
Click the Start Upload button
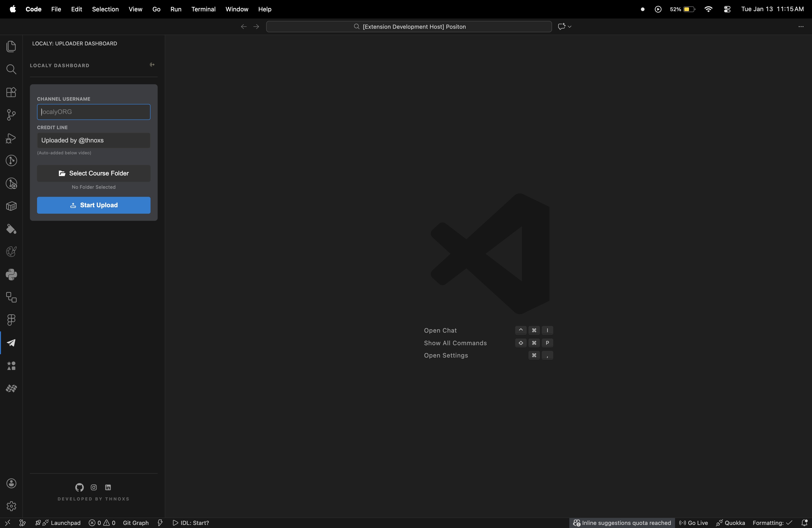click(94, 205)
